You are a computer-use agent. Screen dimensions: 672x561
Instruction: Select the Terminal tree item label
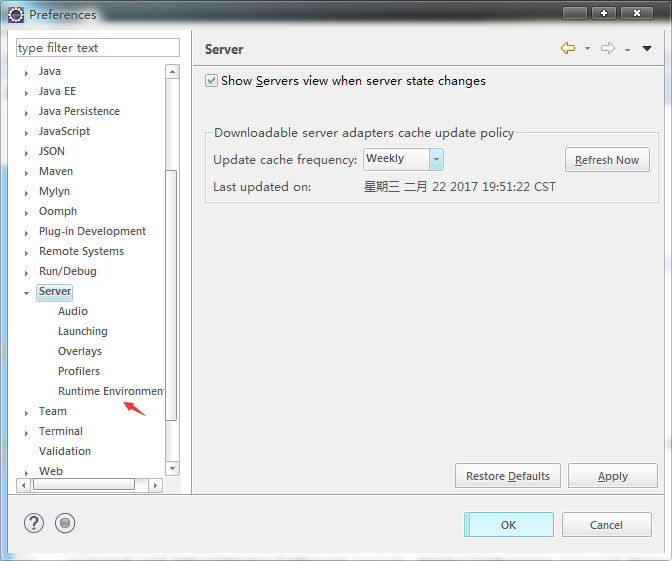pyautogui.click(x=61, y=431)
